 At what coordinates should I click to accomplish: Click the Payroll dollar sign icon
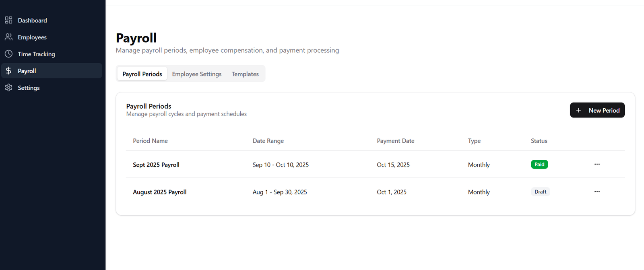8,71
